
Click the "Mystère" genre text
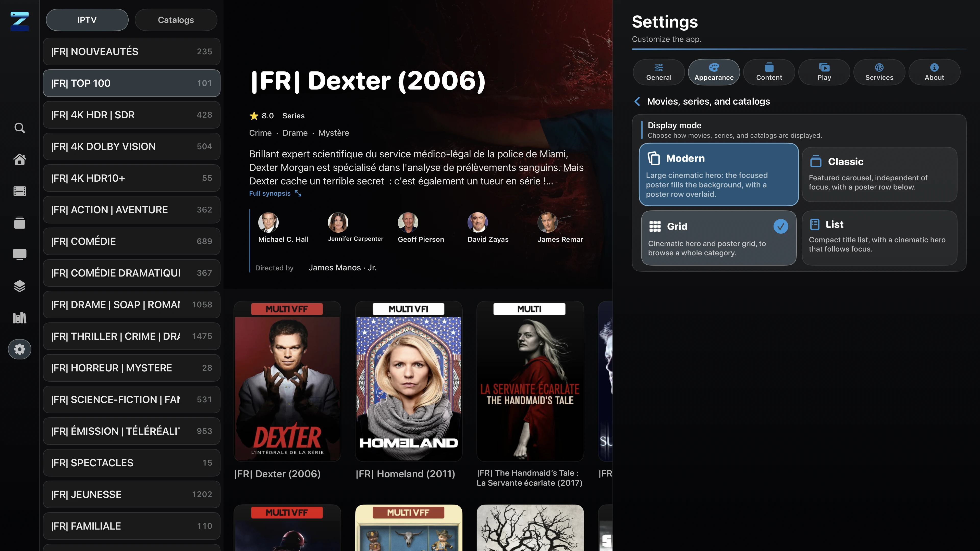coord(334,133)
